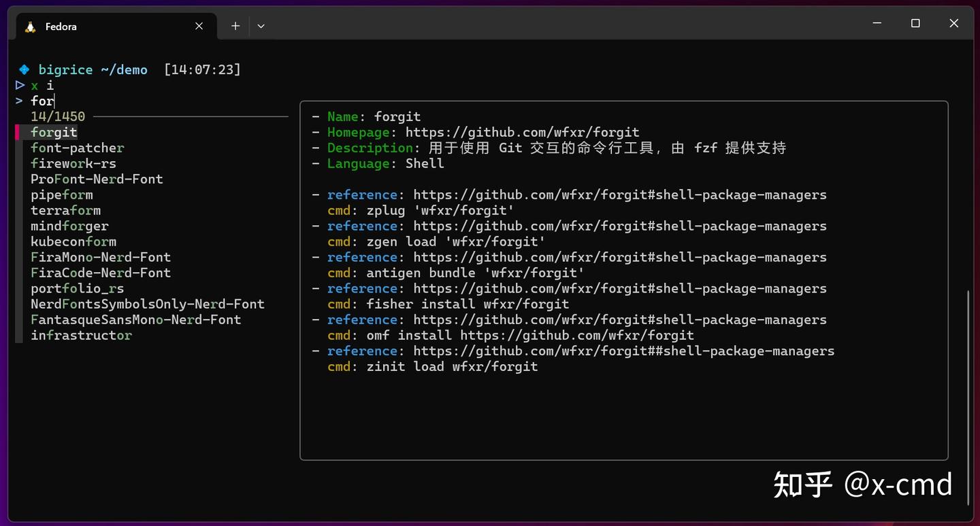Choose firework-rs from the list
The image size is (980, 526).
coord(73,163)
